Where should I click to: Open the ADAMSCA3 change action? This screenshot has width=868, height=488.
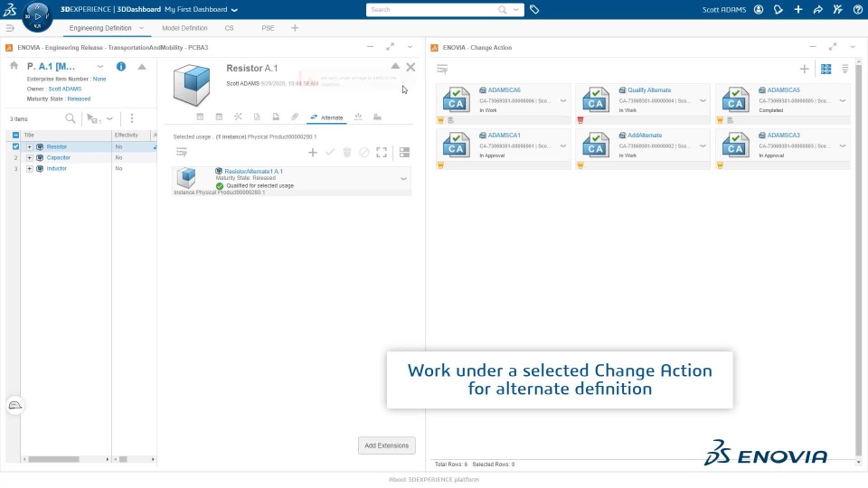pyautogui.click(x=783, y=135)
